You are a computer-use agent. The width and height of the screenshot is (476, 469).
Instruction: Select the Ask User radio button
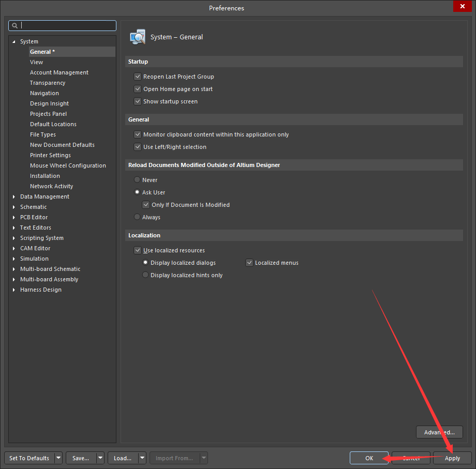pyautogui.click(x=137, y=192)
